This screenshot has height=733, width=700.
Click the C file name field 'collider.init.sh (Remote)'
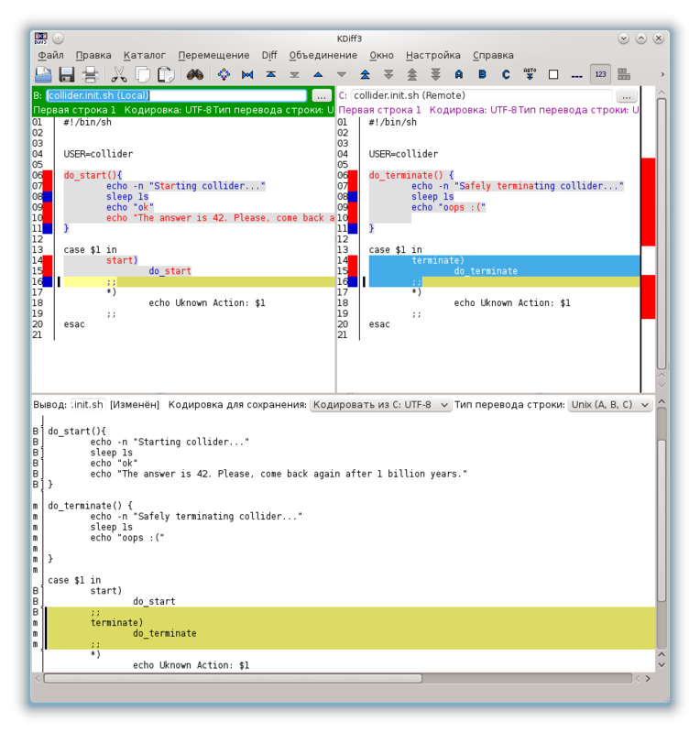click(482, 96)
